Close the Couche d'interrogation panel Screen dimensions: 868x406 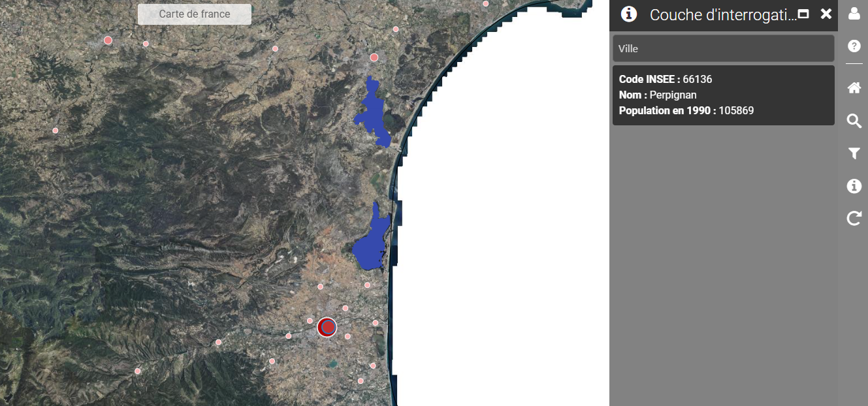pos(826,14)
